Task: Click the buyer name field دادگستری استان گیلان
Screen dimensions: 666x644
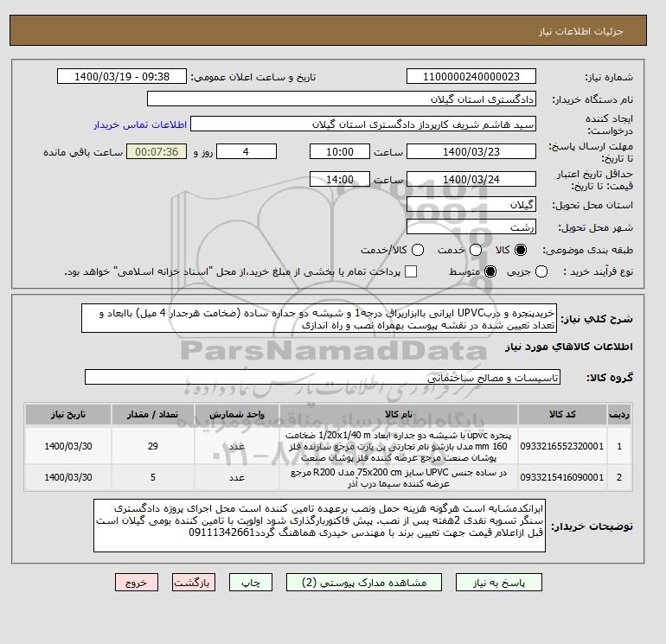Action: click(342, 99)
